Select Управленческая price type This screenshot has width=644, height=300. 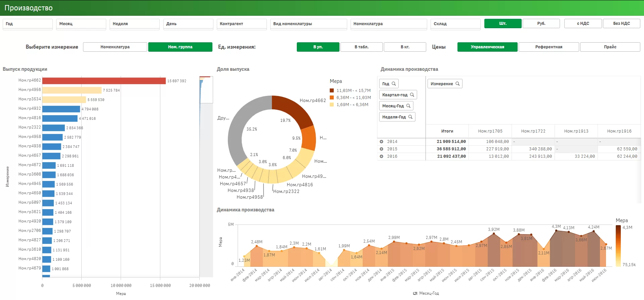[x=487, y=47]
